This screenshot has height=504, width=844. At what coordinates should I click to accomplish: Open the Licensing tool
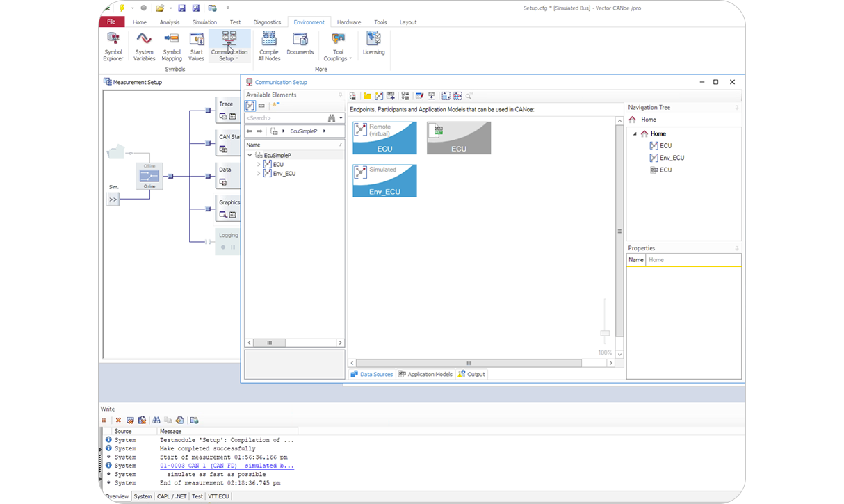pyautogui.click(x=373, y=43)
